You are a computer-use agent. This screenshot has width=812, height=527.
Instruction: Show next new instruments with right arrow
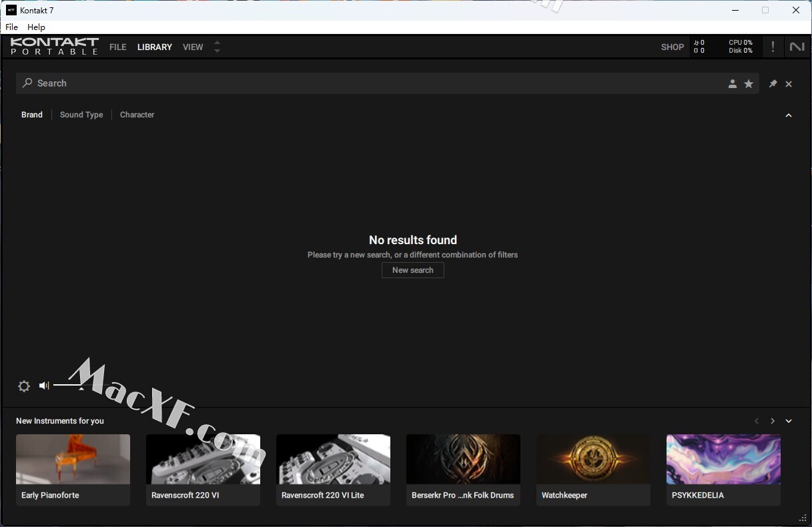(773, 421)
